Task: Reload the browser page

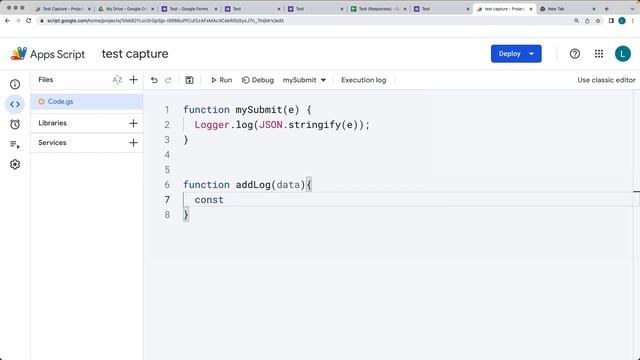Action: pyautogui.click(x=29, y=20)
